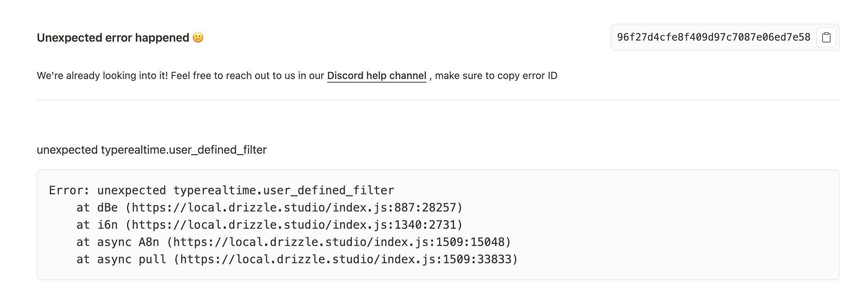
Task: Click the unexpected typerealtime.user_defined_filter message above code block
Action: tap(151, 150)
